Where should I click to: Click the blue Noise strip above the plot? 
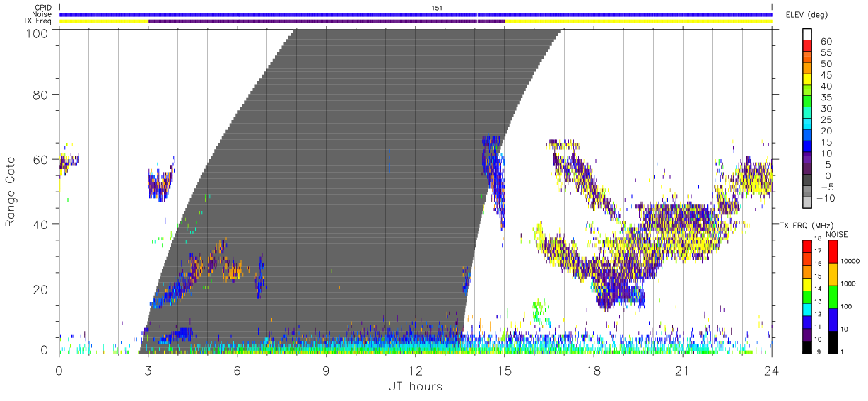tap(416, 14)
